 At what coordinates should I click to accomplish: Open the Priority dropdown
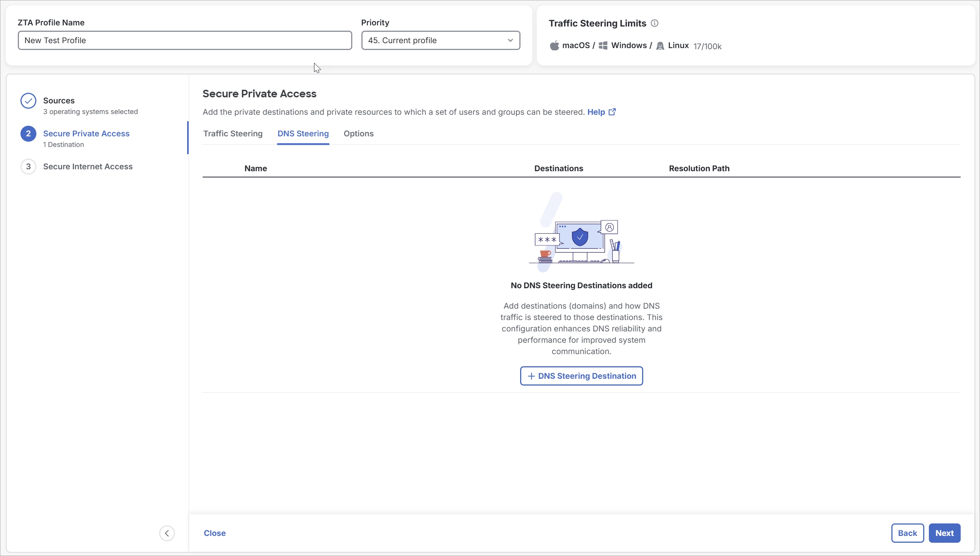pos(441,41)
